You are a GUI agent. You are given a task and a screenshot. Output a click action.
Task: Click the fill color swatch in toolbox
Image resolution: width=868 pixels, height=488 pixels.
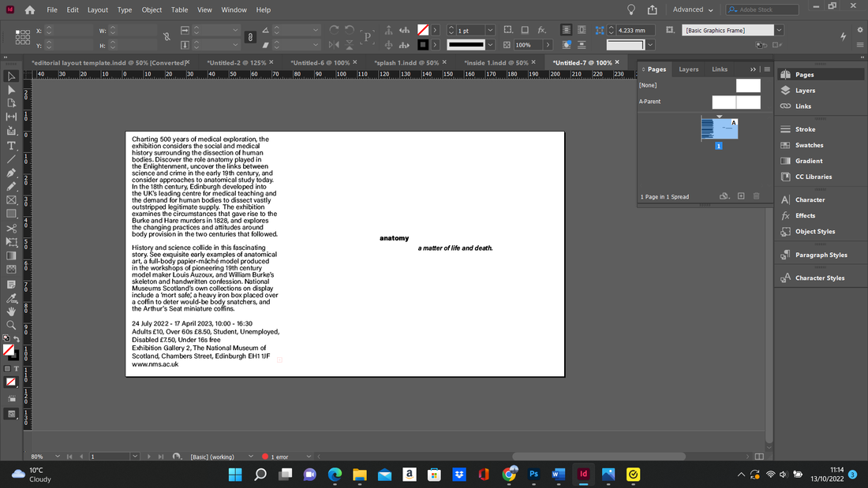pyautogui.click(x=9, y=350)
